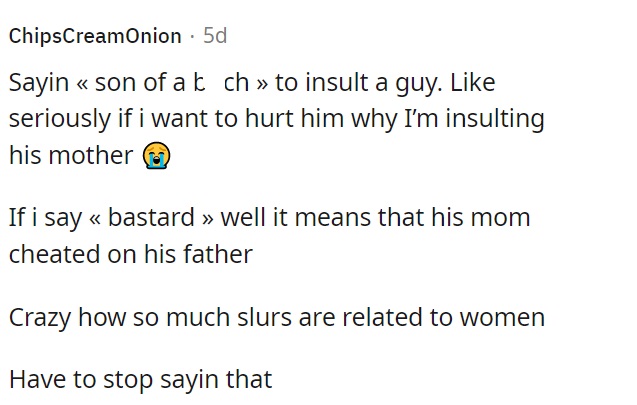Click the word "seriously" in first paragraph
This screenshot has width=637, height=405.
pos(60,119)
